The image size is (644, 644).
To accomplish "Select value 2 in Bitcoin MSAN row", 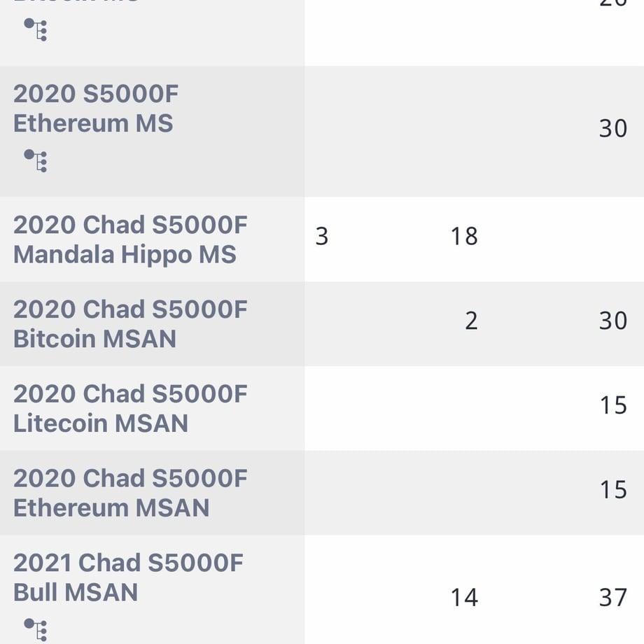I will [472, 321].
